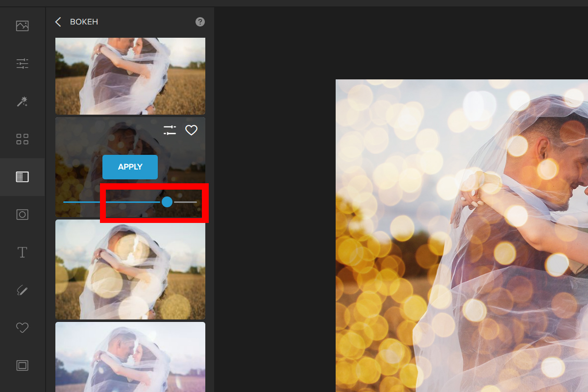Go back using the chevron beside BOKEH

tap(58, 22)
